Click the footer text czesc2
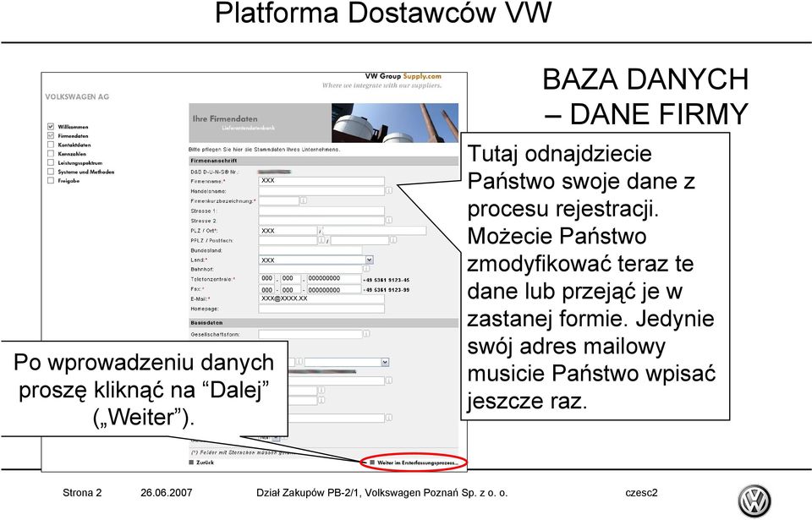812x520 pixels. point(642,493)
